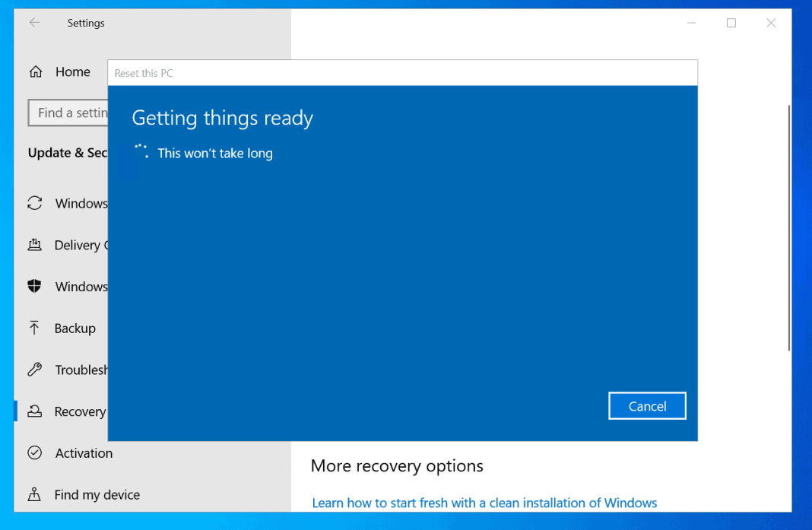The width and height of the screenshot is (812, 530).
Task: Open the clean installation of Windows link
Action: coord(484,503)
